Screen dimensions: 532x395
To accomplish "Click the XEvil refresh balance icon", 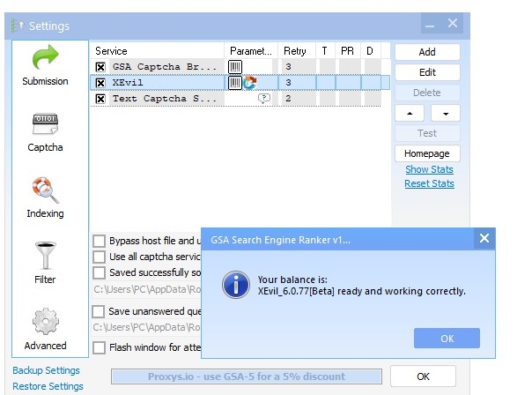I will tap(249, 83).
